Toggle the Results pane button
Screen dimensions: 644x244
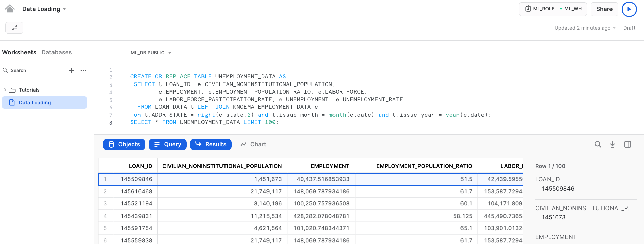(211, 144)
